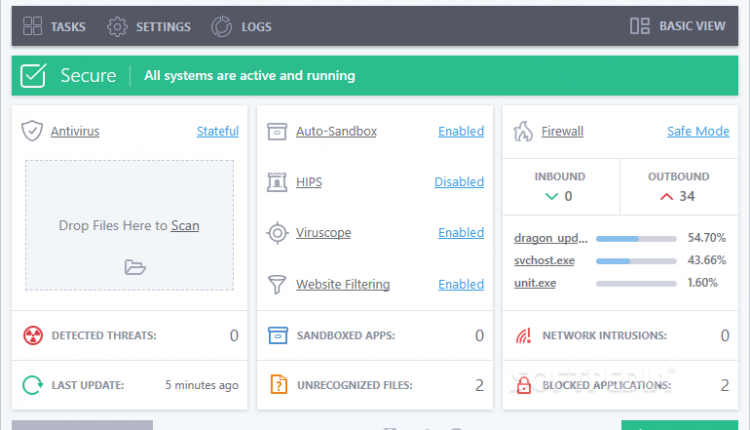750x430 pixels.
Task: Open the LOGS menu
Action: (x=256, y=27)
